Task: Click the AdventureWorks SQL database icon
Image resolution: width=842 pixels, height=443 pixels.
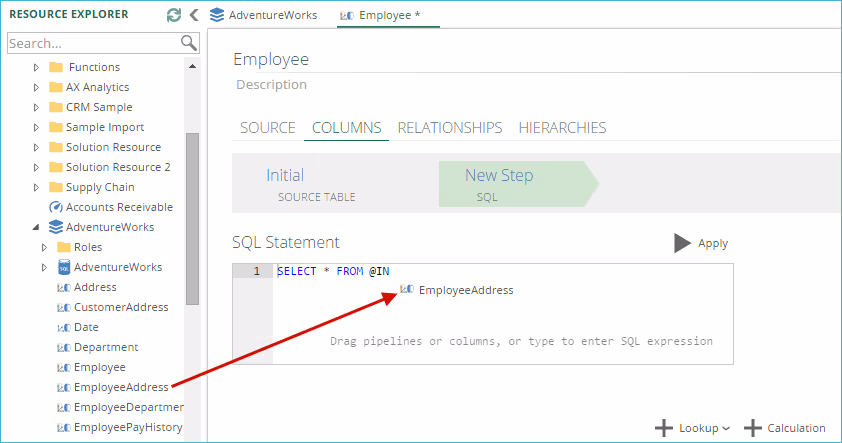Action: click(64, 267)
